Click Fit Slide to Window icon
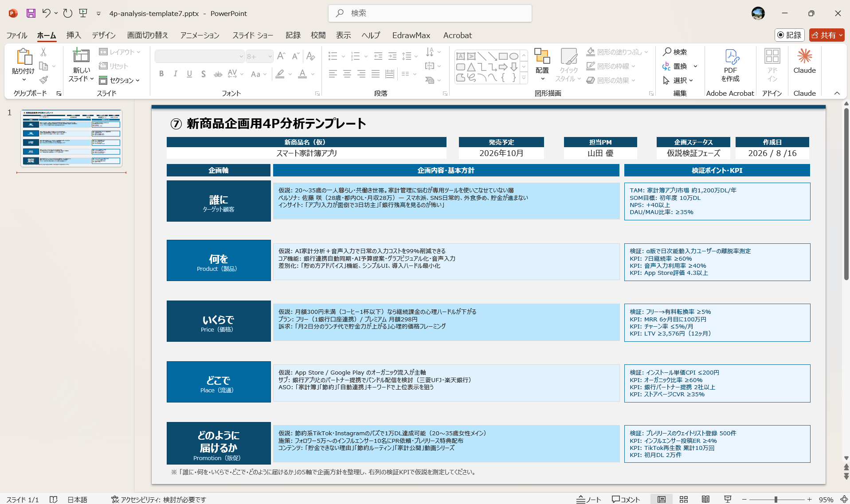Image resolution: width=850 pixels, height=504 pixels. [x=844, y=499]
